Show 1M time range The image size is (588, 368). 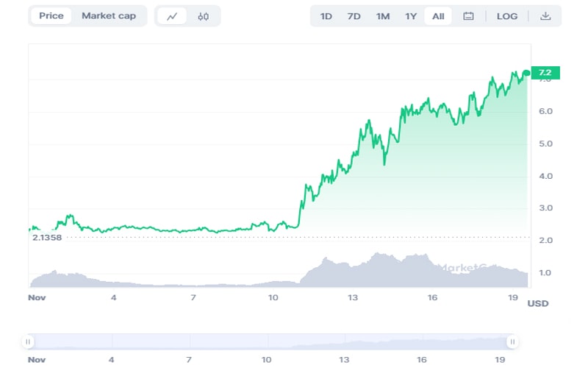pos(382,16)
